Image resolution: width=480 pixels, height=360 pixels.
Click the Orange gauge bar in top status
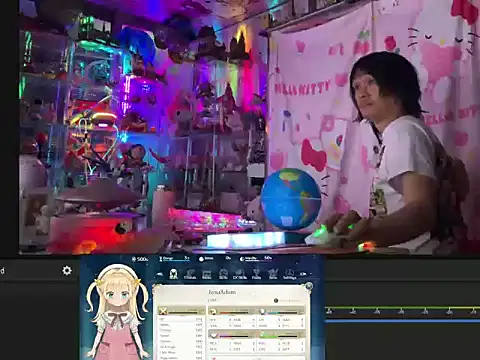coord(174,259)
